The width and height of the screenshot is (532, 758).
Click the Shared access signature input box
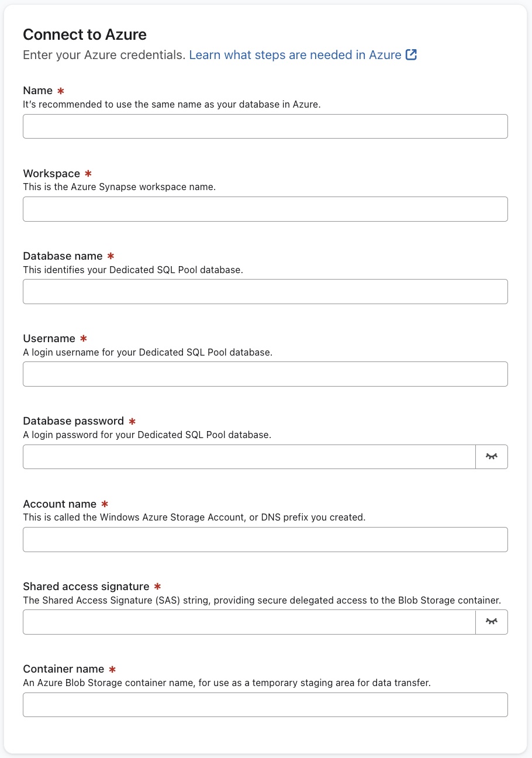click(x=249, y=622)
